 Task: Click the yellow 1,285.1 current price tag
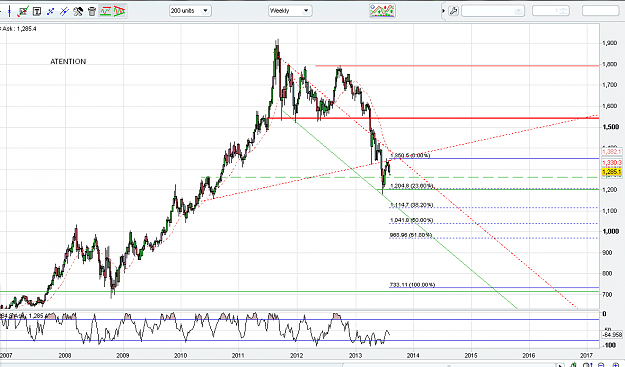point(612,172)
